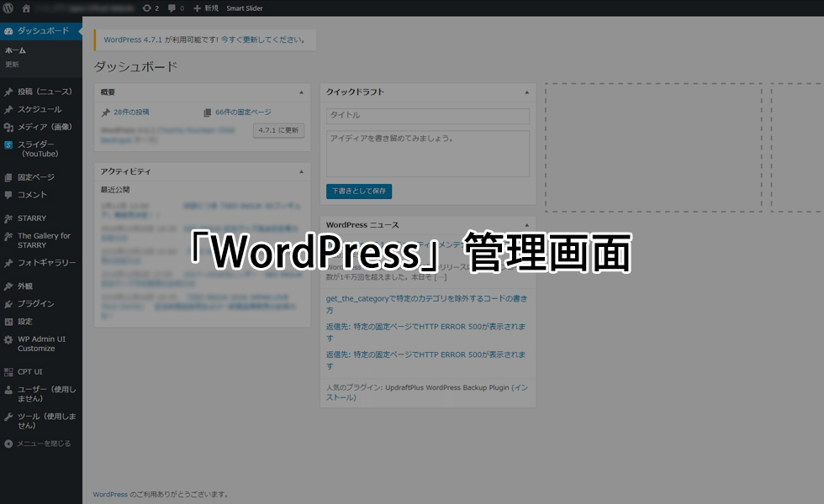Click wrench icon beside ツール (使用しません)
This screenshot has width=824, height=504.
click(8, 417)
